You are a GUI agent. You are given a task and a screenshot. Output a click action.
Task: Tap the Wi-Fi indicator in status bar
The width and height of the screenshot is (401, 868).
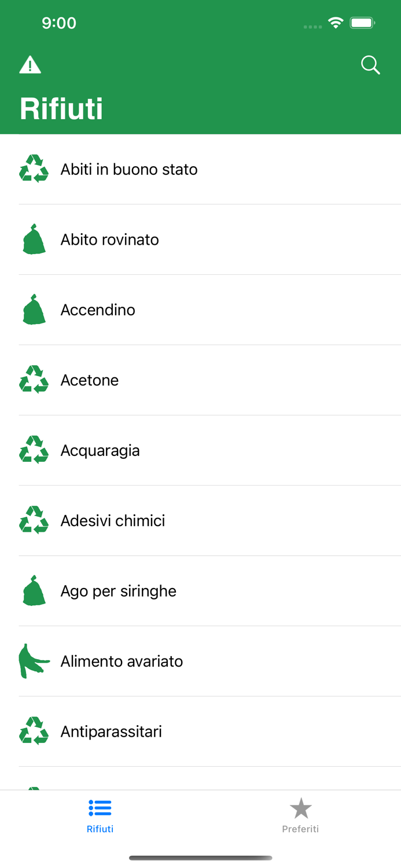point(336,23)
